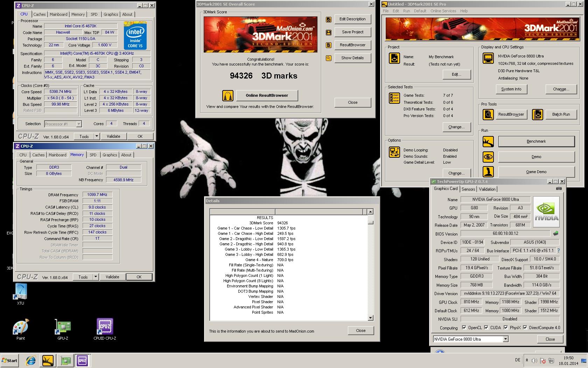Click the Bus Interface question mark
This screenshot has width=588, height=368.
(559, 251)
